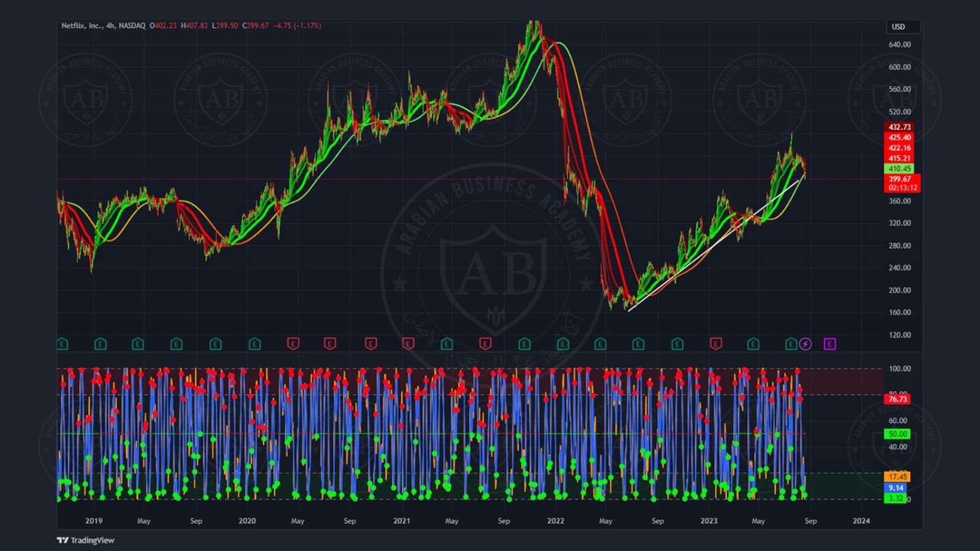
Task: Click the 2022 time axis label
Action: click(x=556, y=521)
